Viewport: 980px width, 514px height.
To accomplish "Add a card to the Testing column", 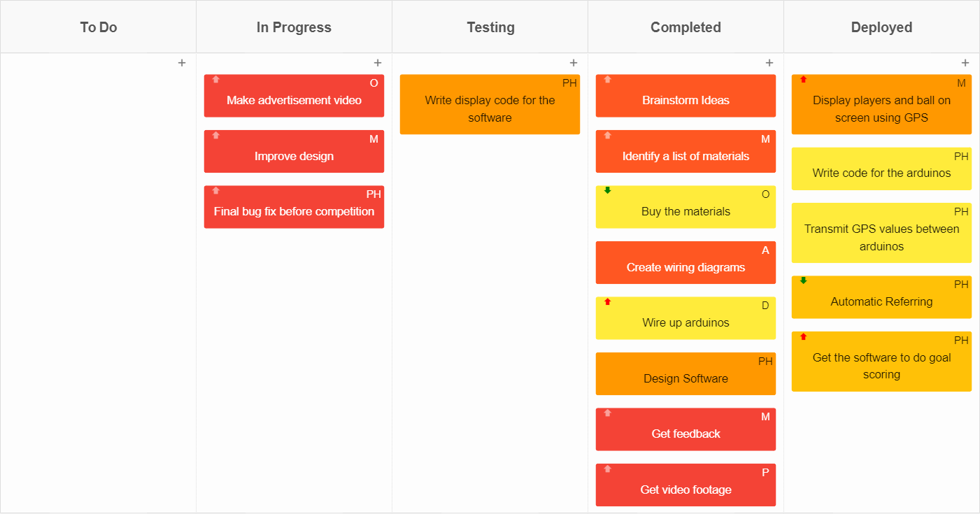I will coord(574,62).
